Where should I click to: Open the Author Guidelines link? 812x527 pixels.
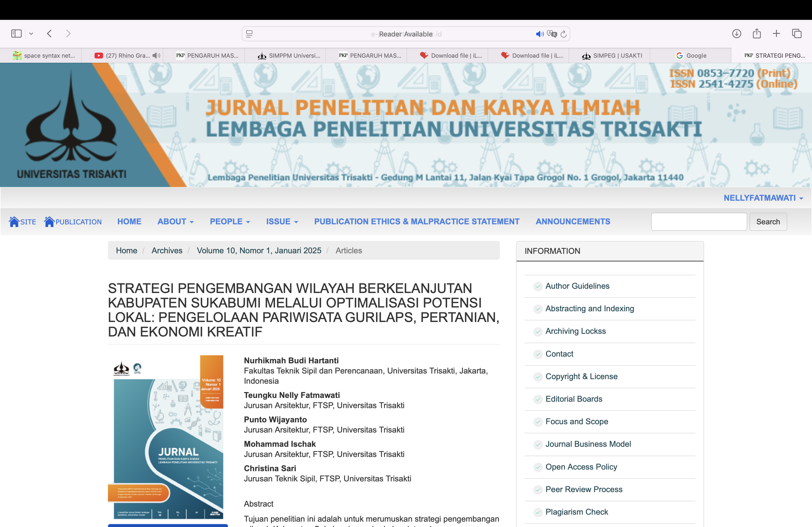coord(577,286)
